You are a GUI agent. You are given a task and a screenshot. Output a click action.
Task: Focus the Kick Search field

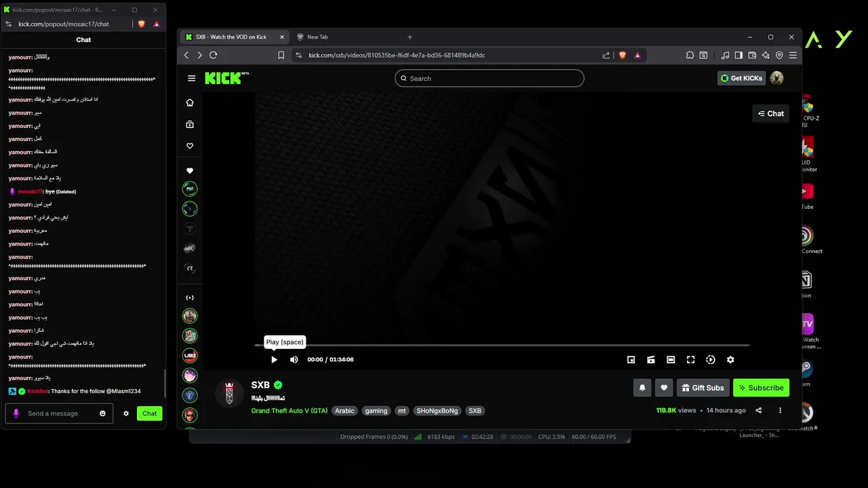coord(489,78)
